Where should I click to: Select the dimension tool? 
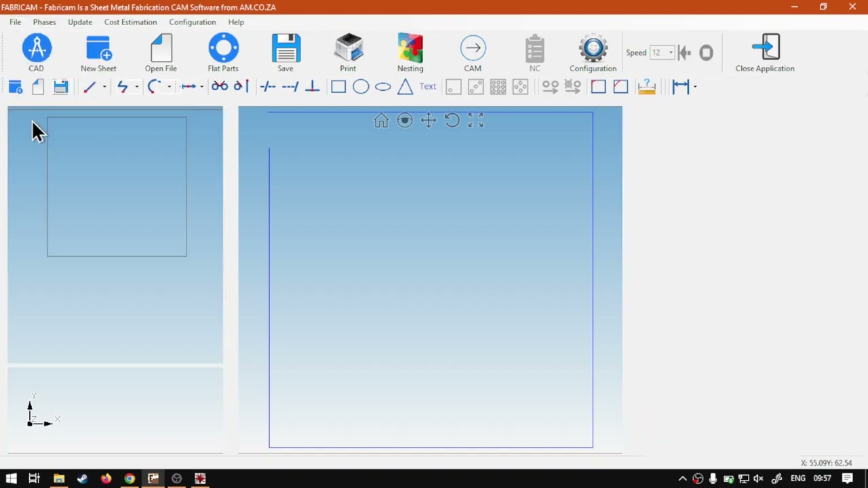tap(681, 87)
